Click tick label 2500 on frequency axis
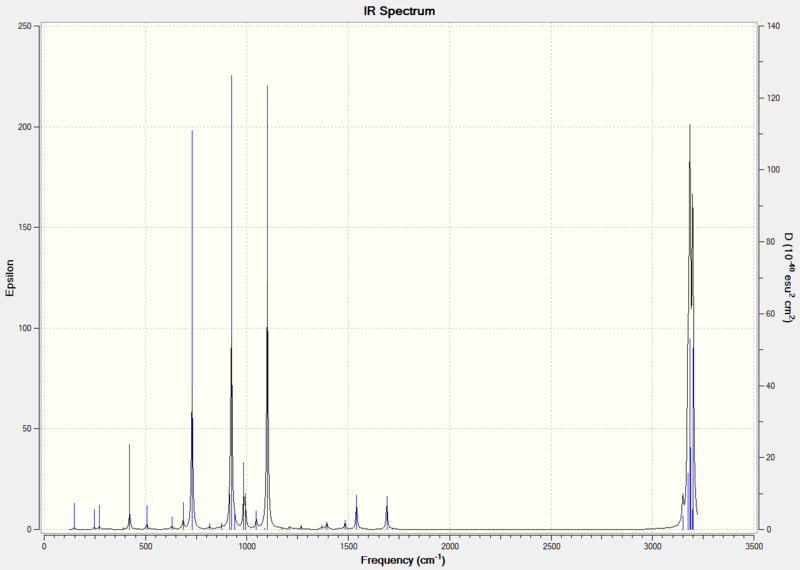800x570 pixels. pyautogui.click(x=552, y=547)
